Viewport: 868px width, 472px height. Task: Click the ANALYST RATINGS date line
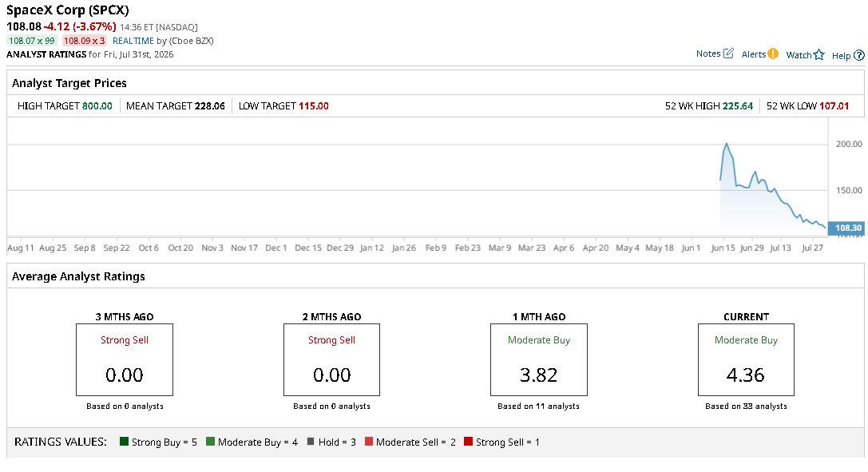coord(89,54)
